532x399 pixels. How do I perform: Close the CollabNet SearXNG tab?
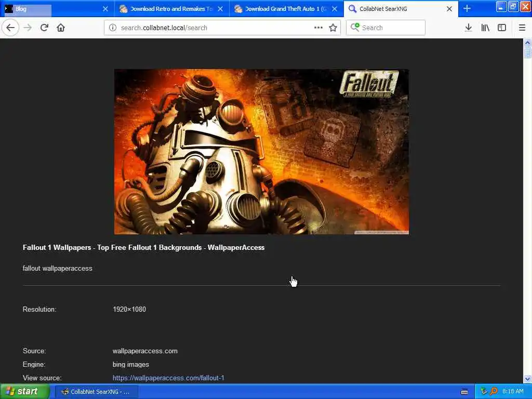(449, 9)
